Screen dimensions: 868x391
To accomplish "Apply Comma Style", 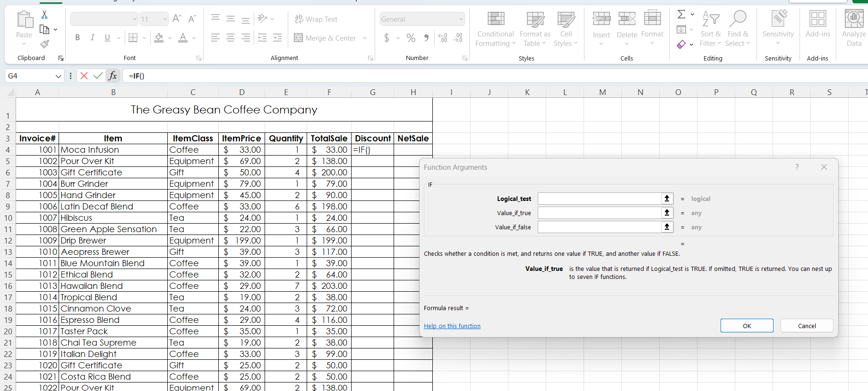I will [x=426, y=38].
